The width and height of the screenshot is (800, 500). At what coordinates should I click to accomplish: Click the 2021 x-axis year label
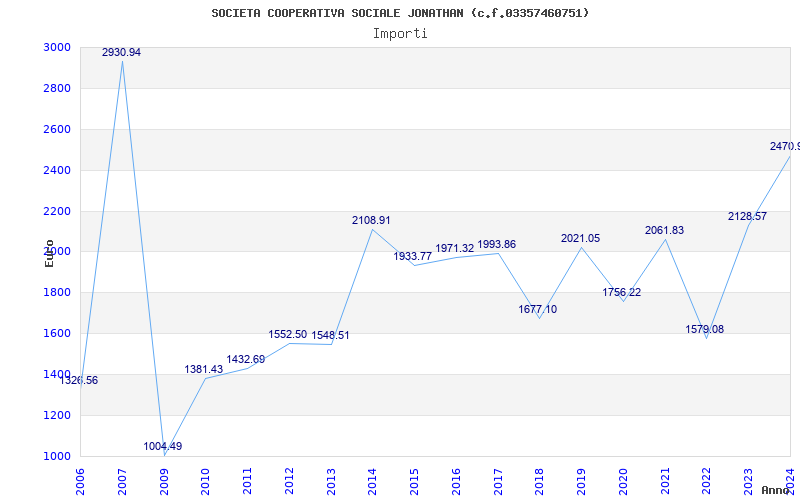pos(665,482)
